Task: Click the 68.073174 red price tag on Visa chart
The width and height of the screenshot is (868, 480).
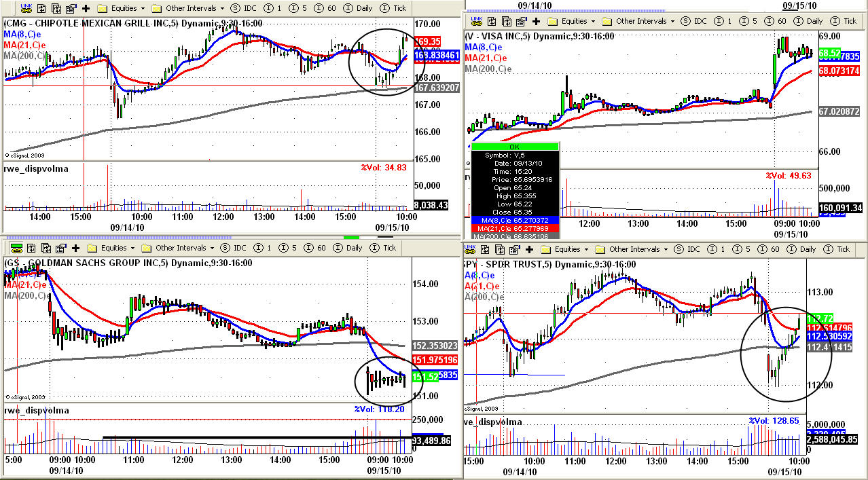Action: point(839,70)
